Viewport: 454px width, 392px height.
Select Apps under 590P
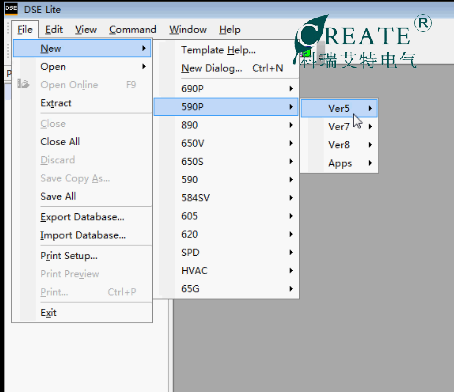[x=339, y=163]
